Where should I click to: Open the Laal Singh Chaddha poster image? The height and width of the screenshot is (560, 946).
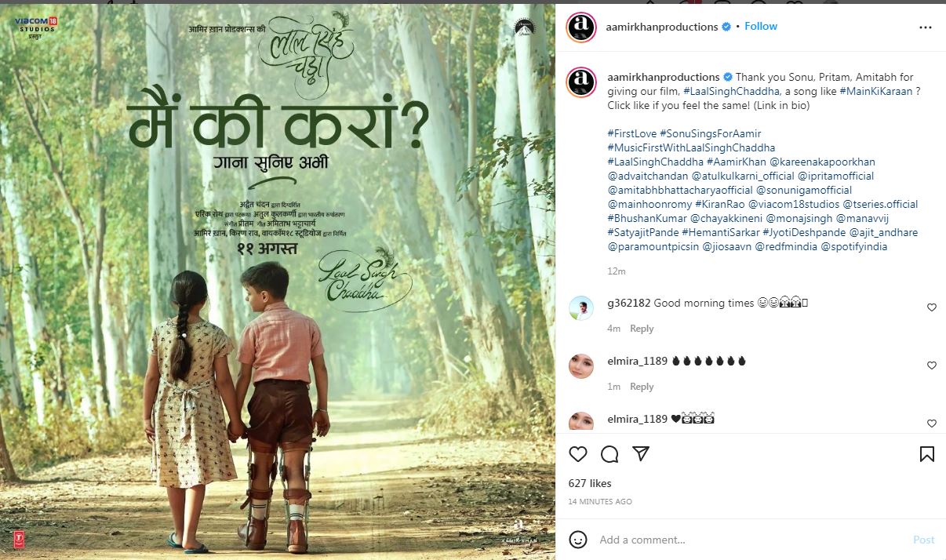coord(278,280)
